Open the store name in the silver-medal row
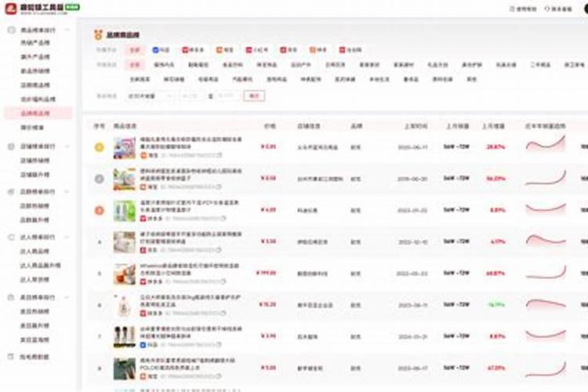588x392 pixels. (320, 179)
